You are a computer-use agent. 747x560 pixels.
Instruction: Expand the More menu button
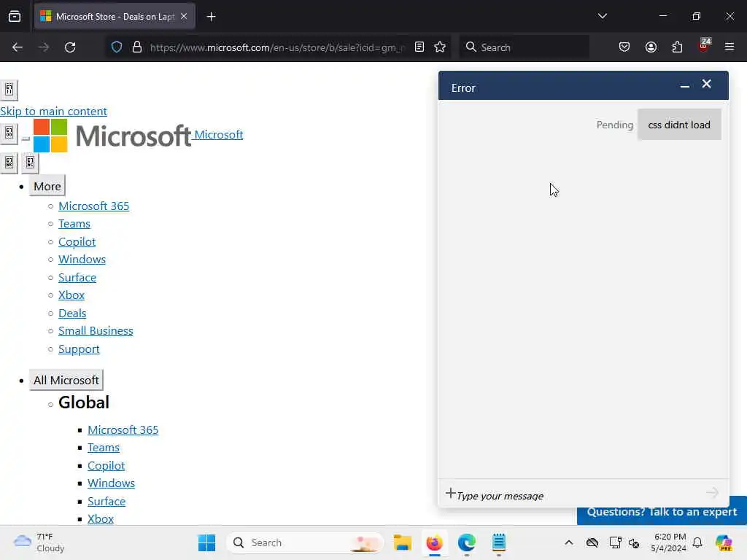point(47,186)
